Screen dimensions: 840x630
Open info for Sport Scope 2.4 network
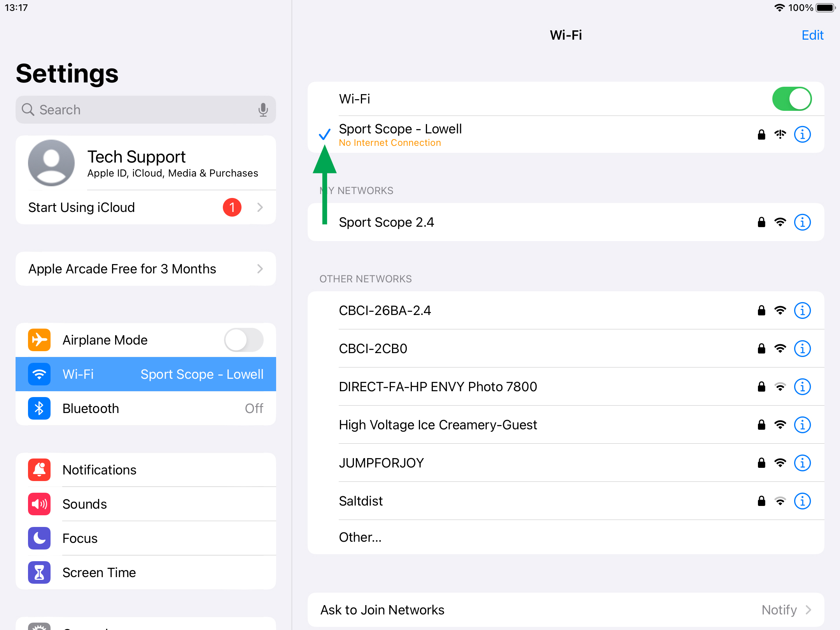click(802, 222)
